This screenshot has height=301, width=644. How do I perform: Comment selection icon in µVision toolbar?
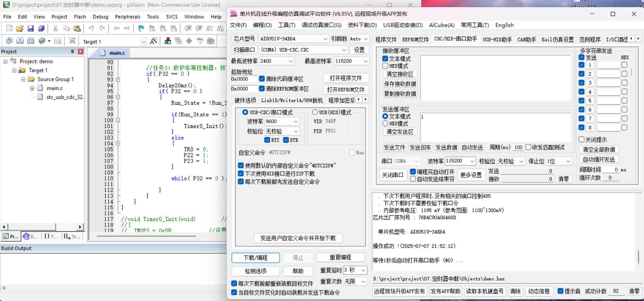(x=210, y=28)
